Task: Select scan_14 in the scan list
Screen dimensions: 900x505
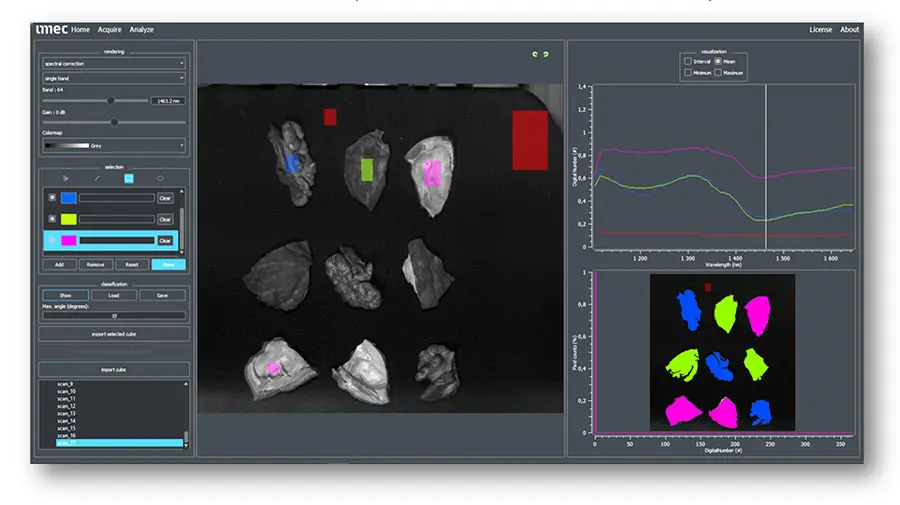Action: pyautogui.click(x=67, y=421)
